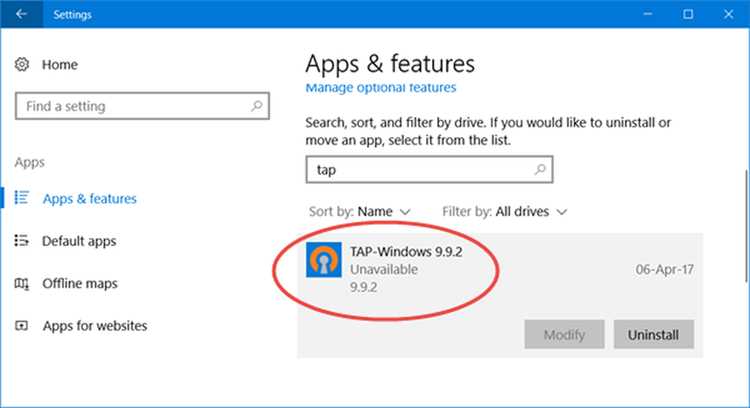Open Apps for websites section
The image size is (750, 408).
pos(95,326)
